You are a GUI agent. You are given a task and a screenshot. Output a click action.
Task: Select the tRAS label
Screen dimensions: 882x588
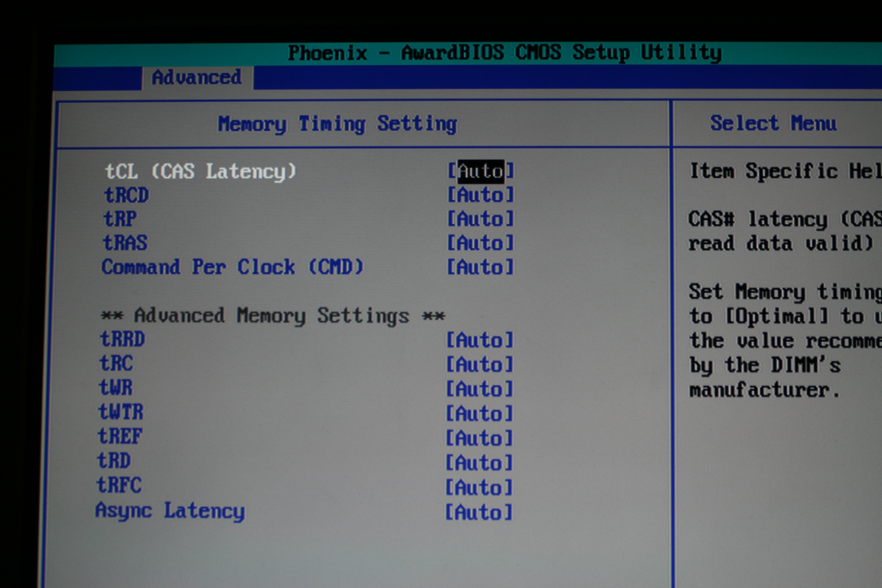point(125,243)
